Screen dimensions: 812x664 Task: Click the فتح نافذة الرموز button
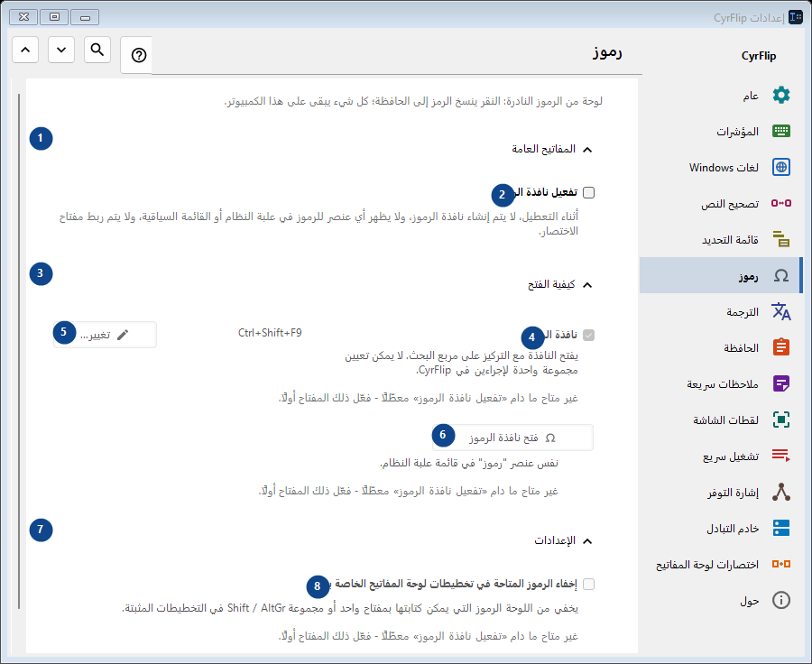tap(512, 438)
